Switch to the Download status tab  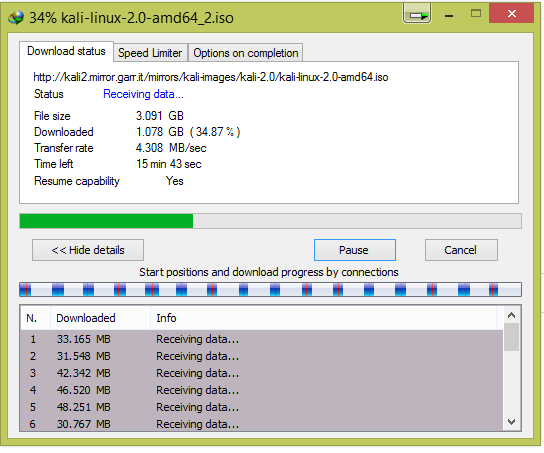[66, 51]
